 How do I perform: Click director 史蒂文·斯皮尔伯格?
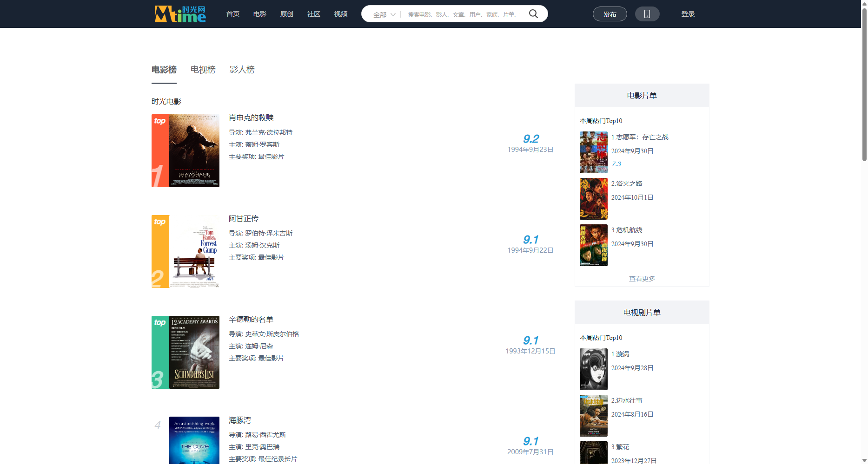pos(272,334)
